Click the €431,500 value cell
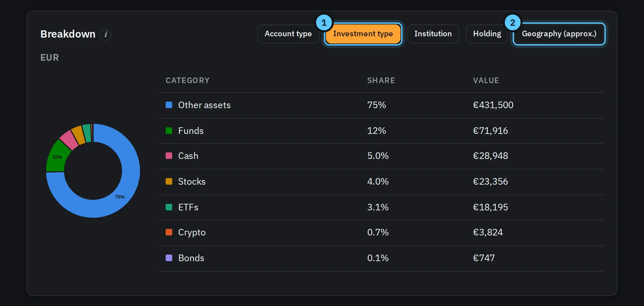 coord(493,105)
